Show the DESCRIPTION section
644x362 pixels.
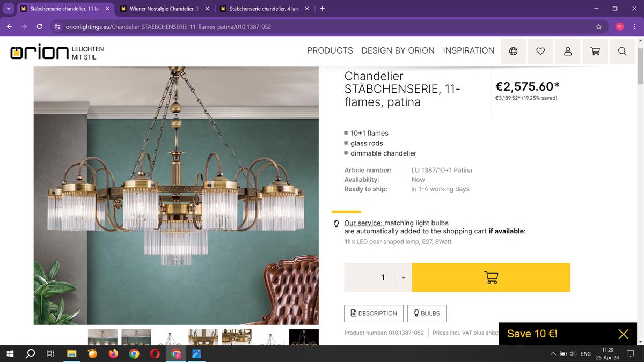(x=374, y=313)
